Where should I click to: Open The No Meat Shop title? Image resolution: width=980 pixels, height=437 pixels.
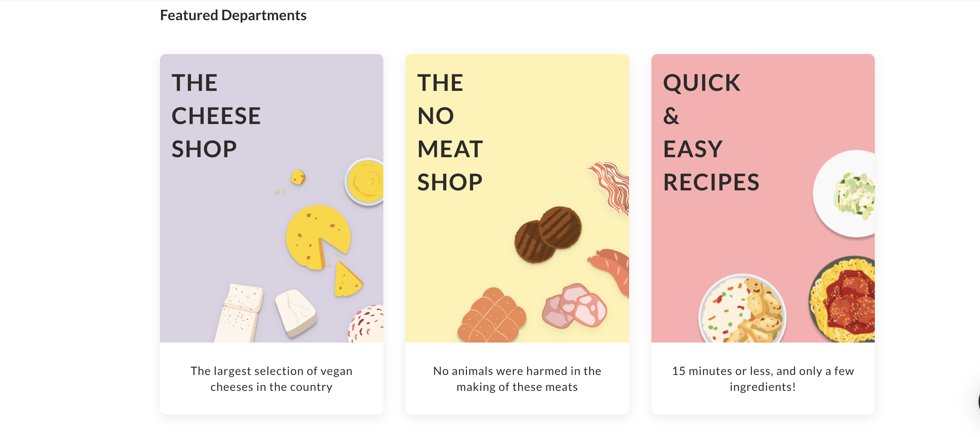[x=450, y=132]
